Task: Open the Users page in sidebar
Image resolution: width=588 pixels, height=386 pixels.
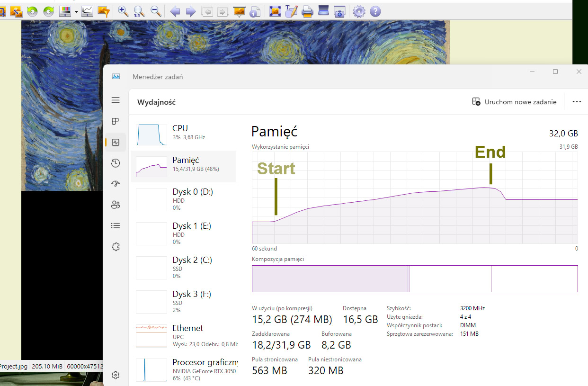Action: tap(116, 205)
